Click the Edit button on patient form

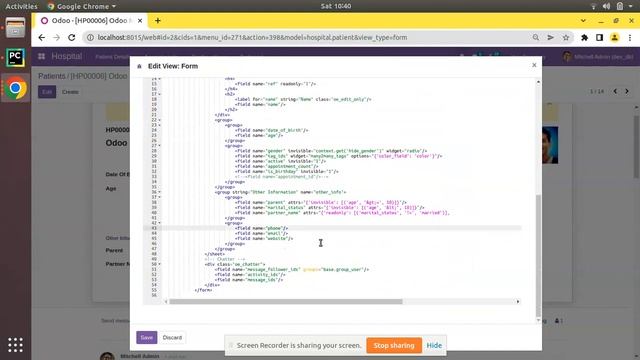[x=47, y=92]
